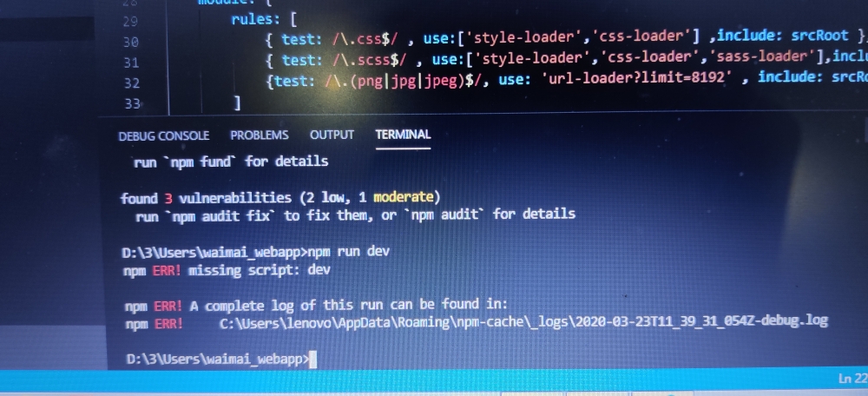Click 'missing script: dev' error line
868x396 pixels.
coord(227,271)
